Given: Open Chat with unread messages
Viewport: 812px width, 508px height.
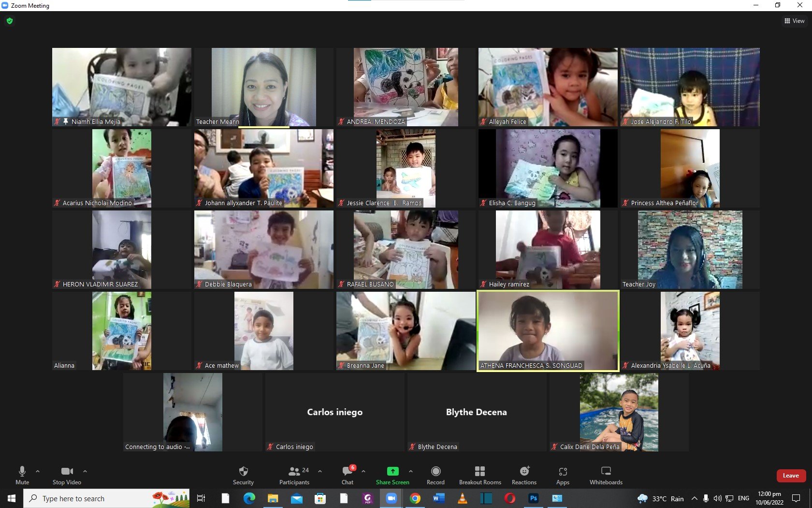Looking at the screenshot, I should point(348,475).
